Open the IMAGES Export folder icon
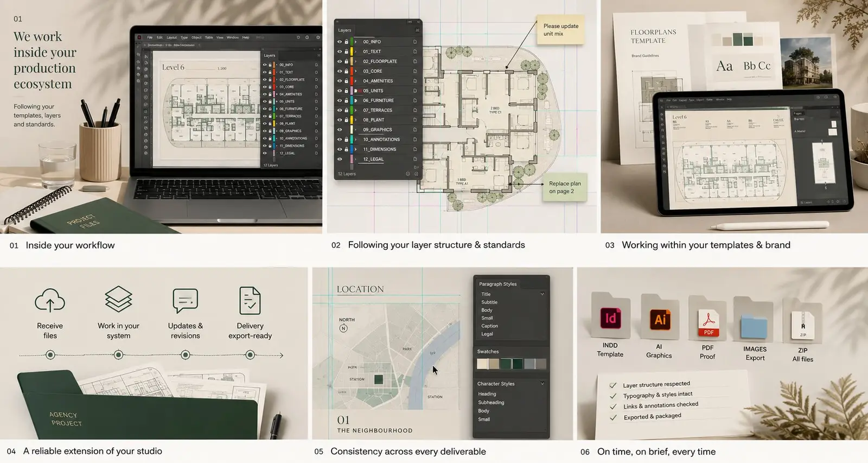Viewport: 868px width, 463px height. coord(754,321)
